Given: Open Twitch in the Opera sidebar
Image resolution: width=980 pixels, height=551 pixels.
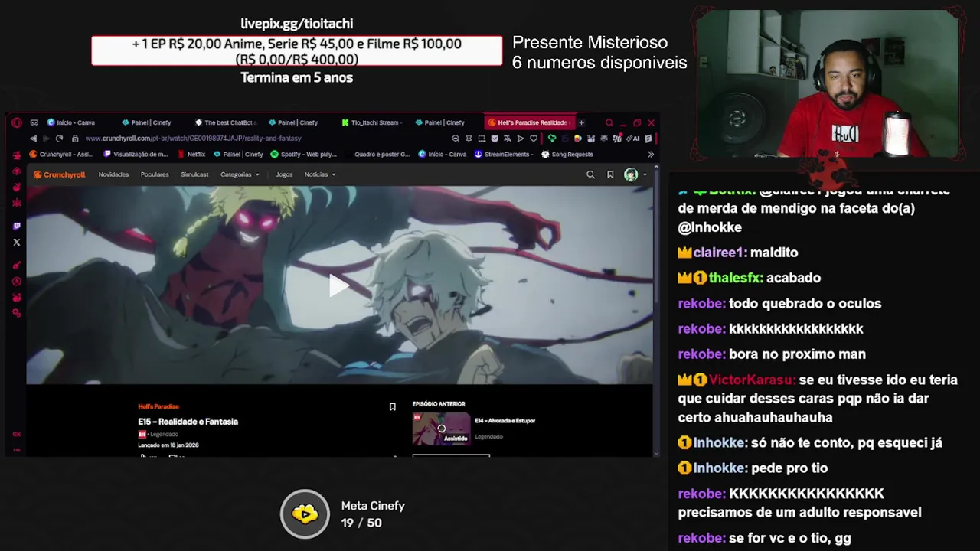Looking at the screenshot, I should click(17, 226).
